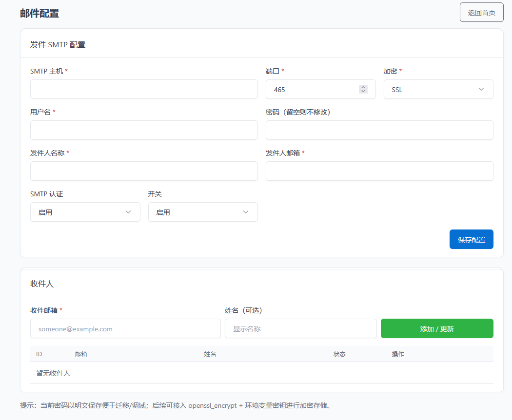Click the 保存配置 button
Viewport: 512px width, 420px height.
(x=471, y=239)
